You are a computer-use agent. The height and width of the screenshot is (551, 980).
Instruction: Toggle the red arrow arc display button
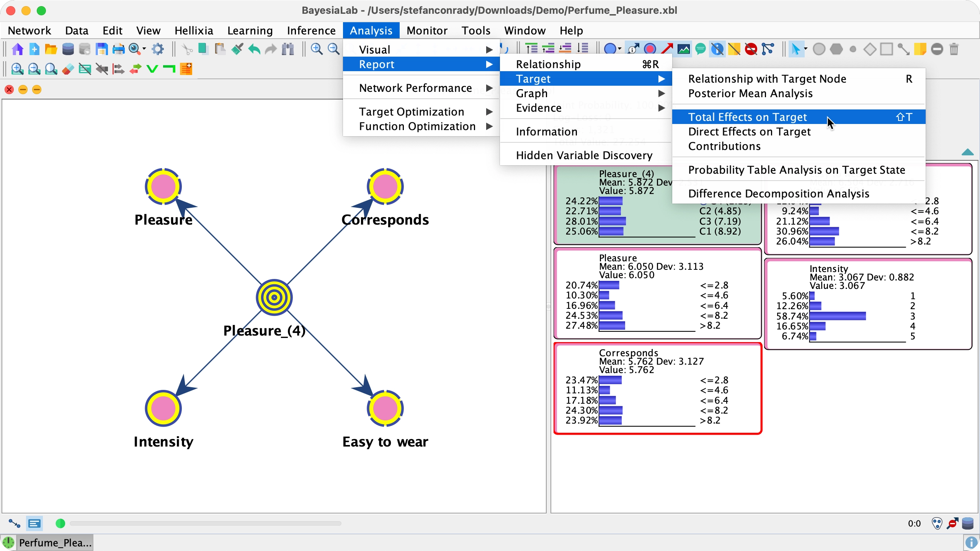666,49
